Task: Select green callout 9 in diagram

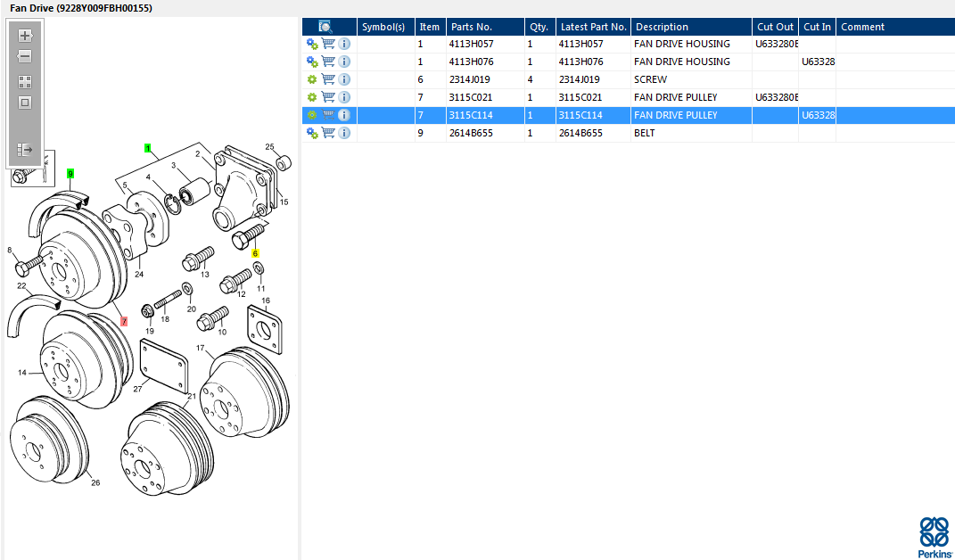Action: pos(70,174)
